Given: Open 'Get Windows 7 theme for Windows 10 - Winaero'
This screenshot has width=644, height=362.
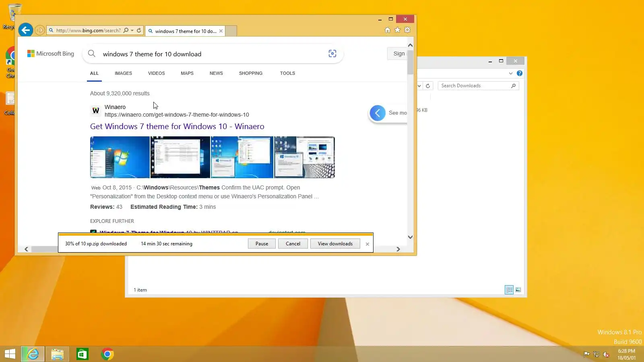Looking at the screenshot, I should (177, 126).
